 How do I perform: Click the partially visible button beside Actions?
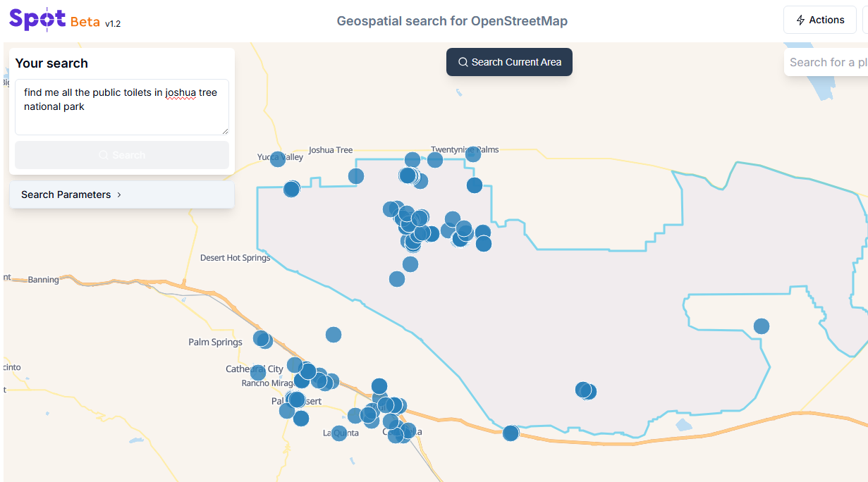(x=864, y=20)
